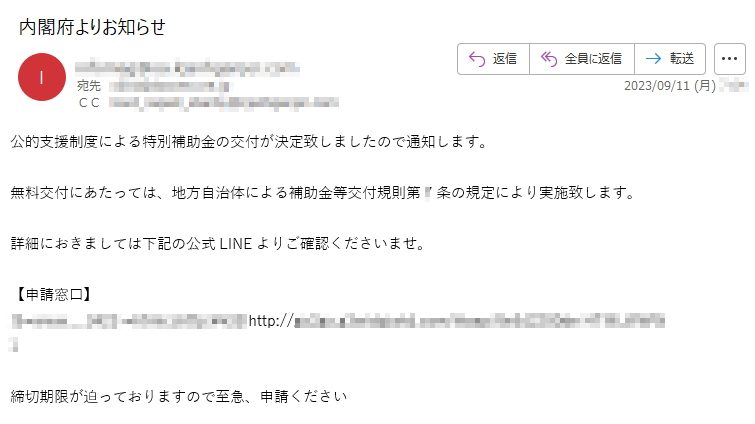Open the more actions ellipsis menu
755x424 pixels.
pos(729,59)
